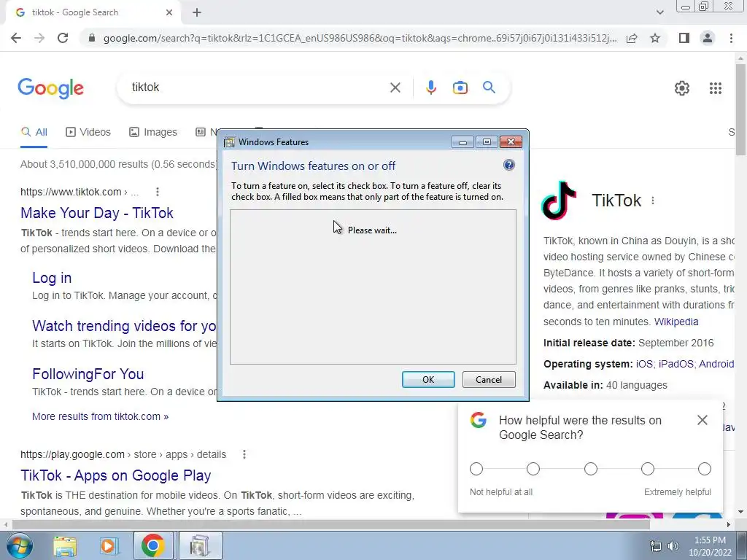Click the TikTok logo in knowledge panel

click(559, 201)
